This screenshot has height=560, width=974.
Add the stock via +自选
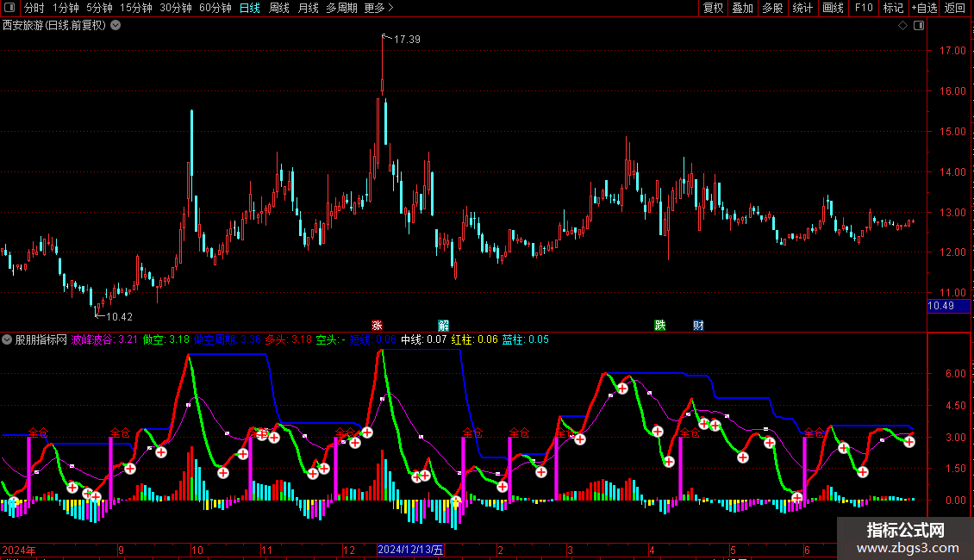coord(923,8)
